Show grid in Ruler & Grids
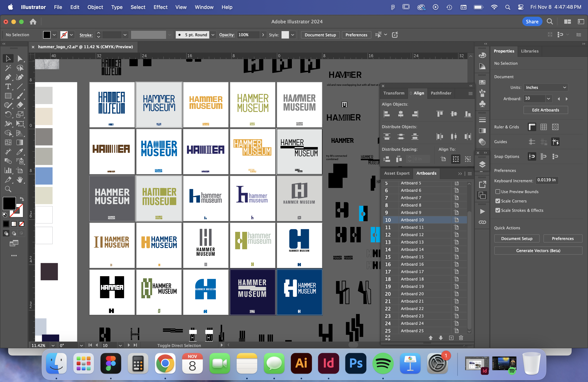 543,127
